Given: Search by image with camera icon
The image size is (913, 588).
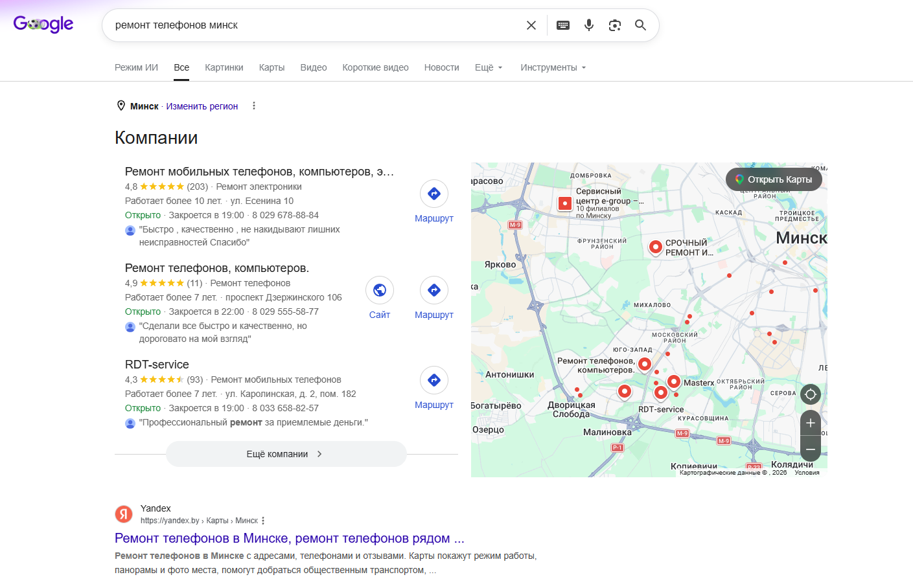Looking at the screenshot, I should click(615, 25).
